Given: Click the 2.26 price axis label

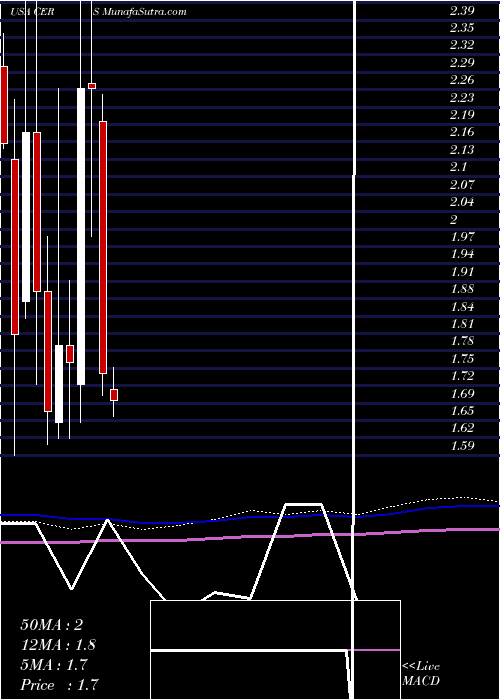Looking at the screenshot, I should (462, 80).
